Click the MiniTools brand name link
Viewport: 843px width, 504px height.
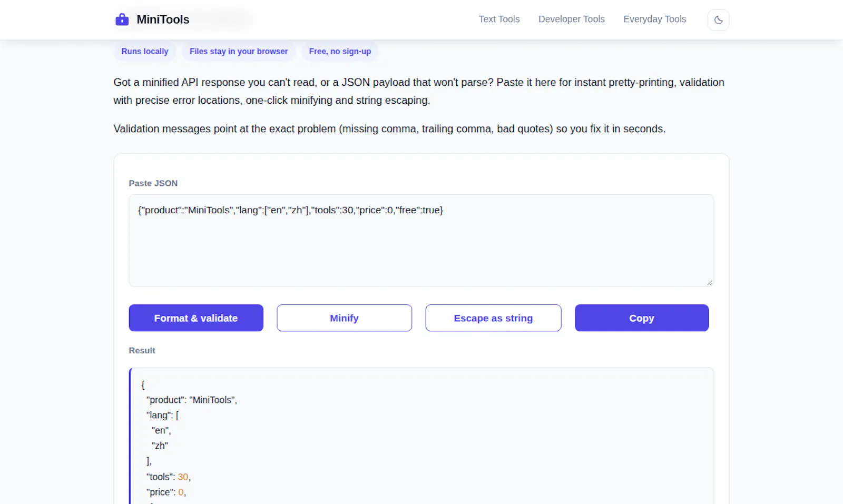coord(163,19)
